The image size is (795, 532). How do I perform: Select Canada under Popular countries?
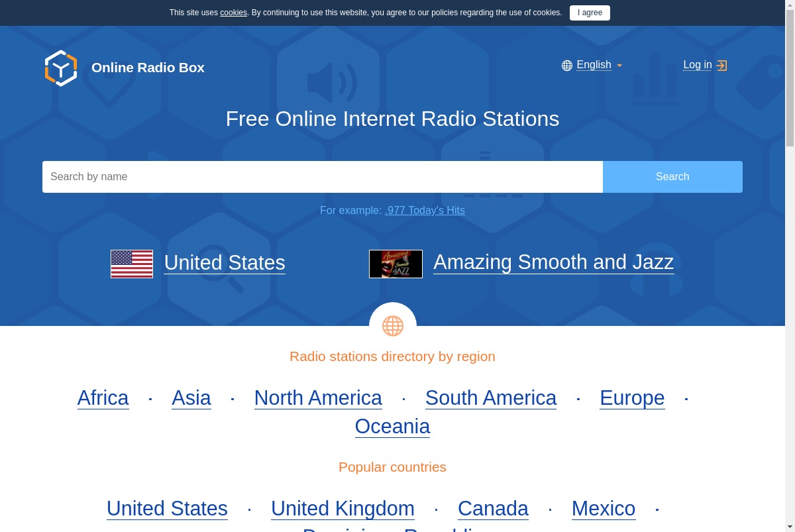pos(493,509)
